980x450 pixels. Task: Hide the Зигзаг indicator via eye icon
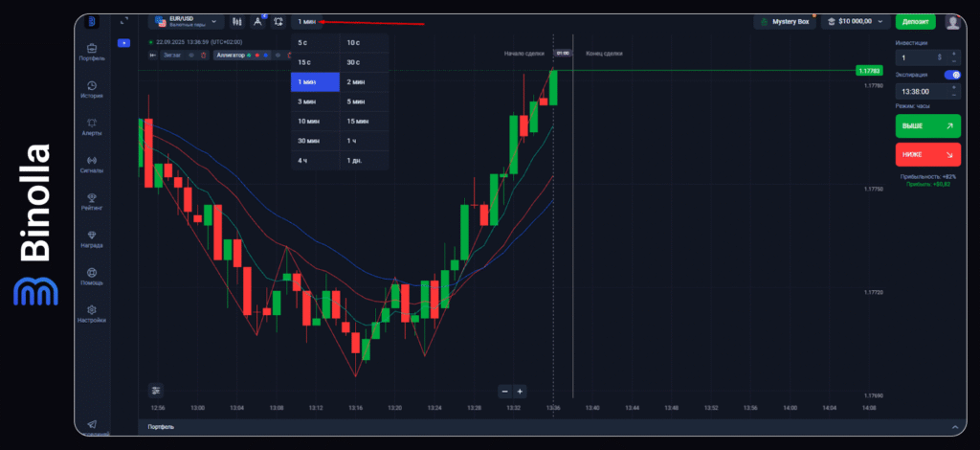tap(190, 56)
